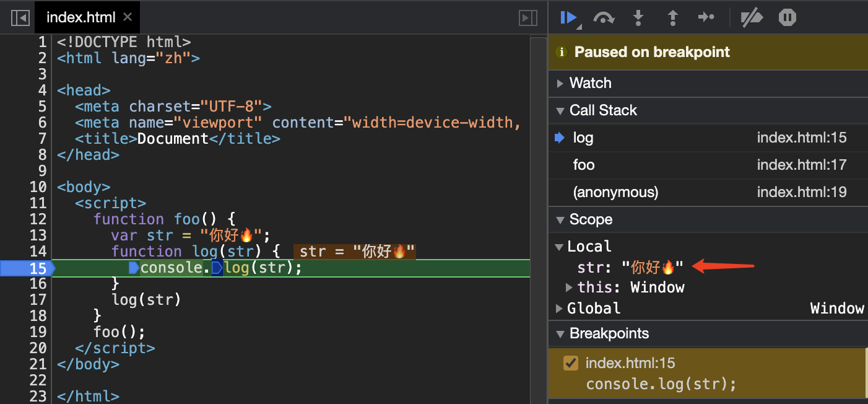The image size is (868, 404).
Task: Select the foo call stack frame
Action: click(708, 165)
